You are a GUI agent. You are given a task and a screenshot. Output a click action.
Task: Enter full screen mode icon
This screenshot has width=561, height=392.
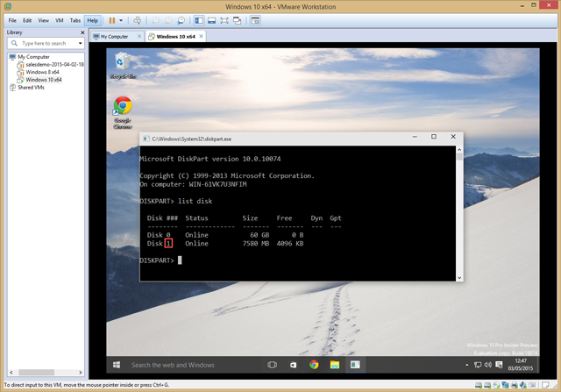pyautogui.click(x=224, y=20)
